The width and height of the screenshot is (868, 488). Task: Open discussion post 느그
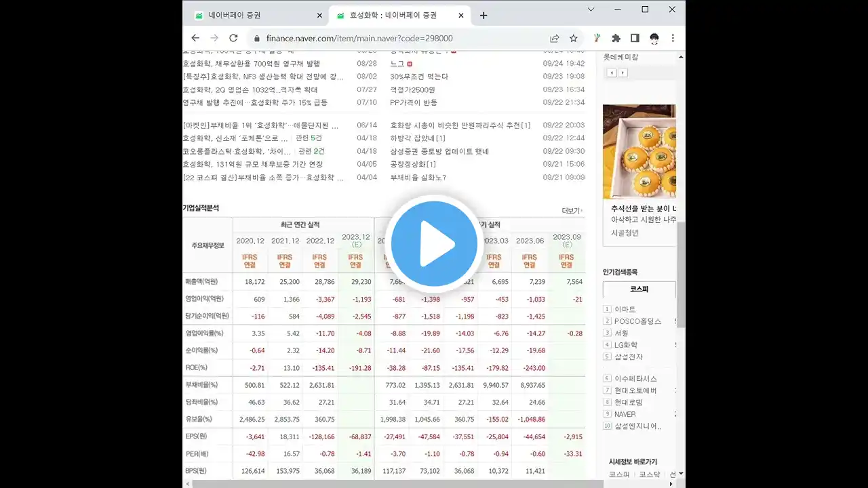point(397,64)
